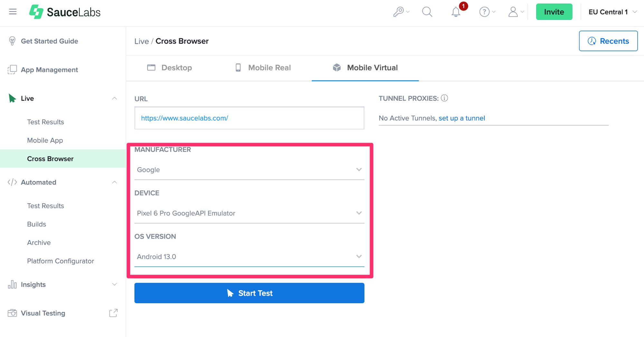Image resolution: width=644 pixels, height=337 pixels.
Task: Open Builds in sidebar
Action: [36, 224]
